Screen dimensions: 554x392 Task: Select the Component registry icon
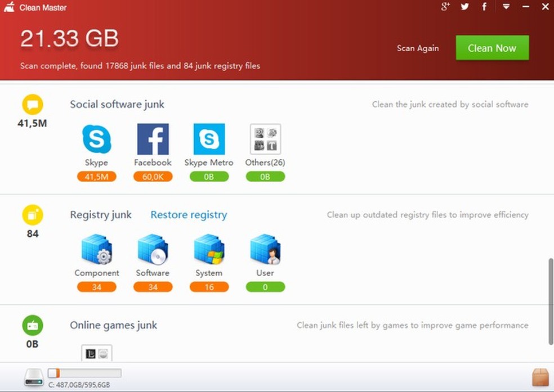[x=96, y=249]
